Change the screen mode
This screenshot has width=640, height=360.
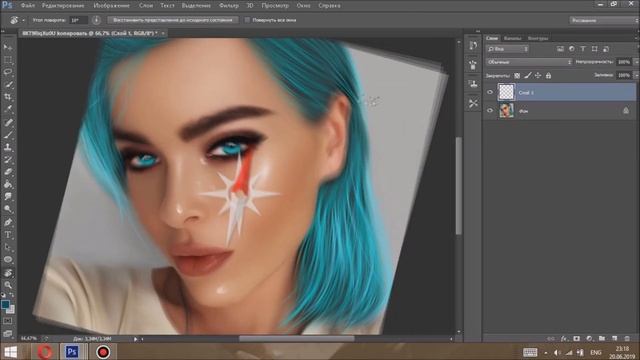click(8, 333)
